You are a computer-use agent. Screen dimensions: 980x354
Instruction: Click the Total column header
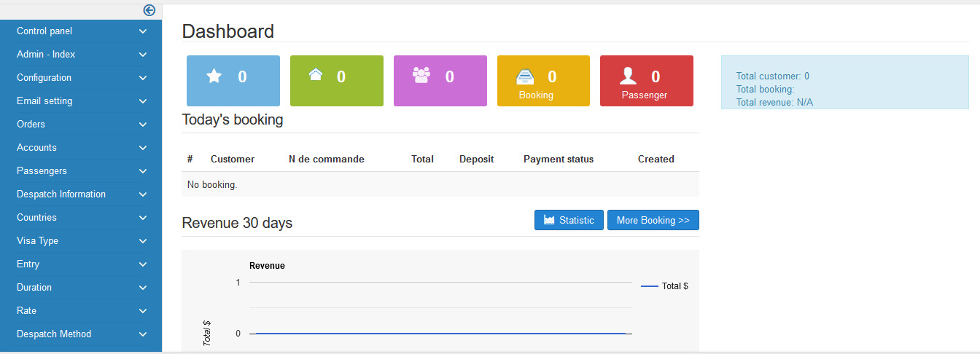422,159
